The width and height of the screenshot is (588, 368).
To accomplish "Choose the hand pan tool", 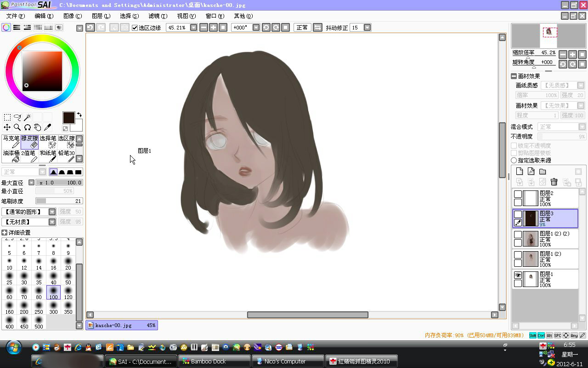I will tap(38, 127).
